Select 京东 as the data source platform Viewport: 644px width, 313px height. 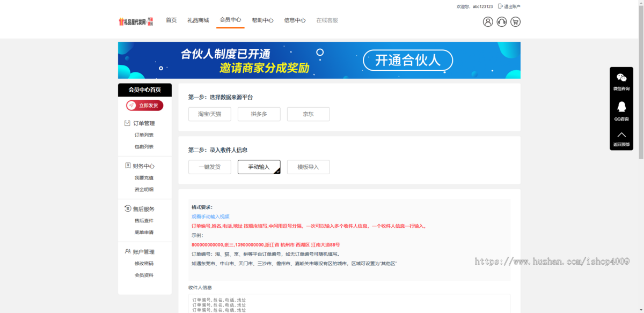pyautogui.click(x=309, y=114)
